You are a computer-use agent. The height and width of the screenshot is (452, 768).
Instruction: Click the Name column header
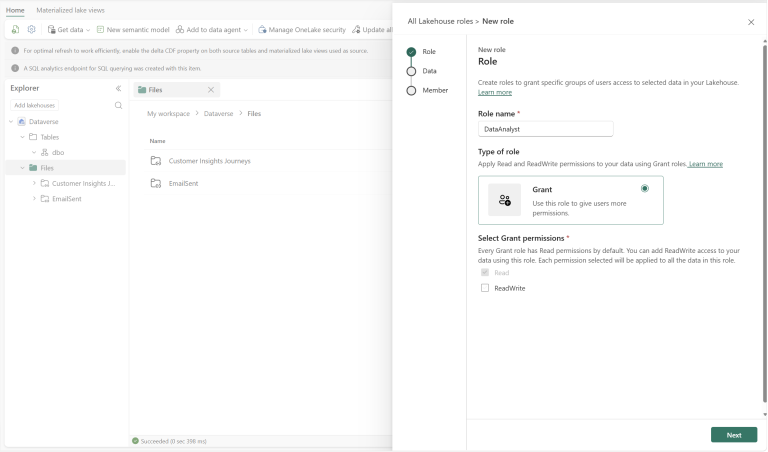(x=157, y=141)
